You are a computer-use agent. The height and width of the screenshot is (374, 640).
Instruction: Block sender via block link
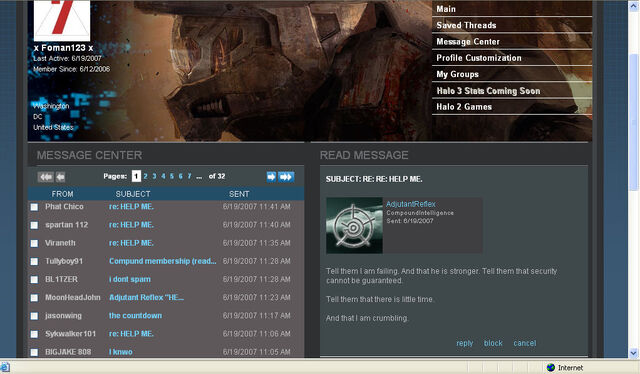pyautogui.click(x=493, y=343)
